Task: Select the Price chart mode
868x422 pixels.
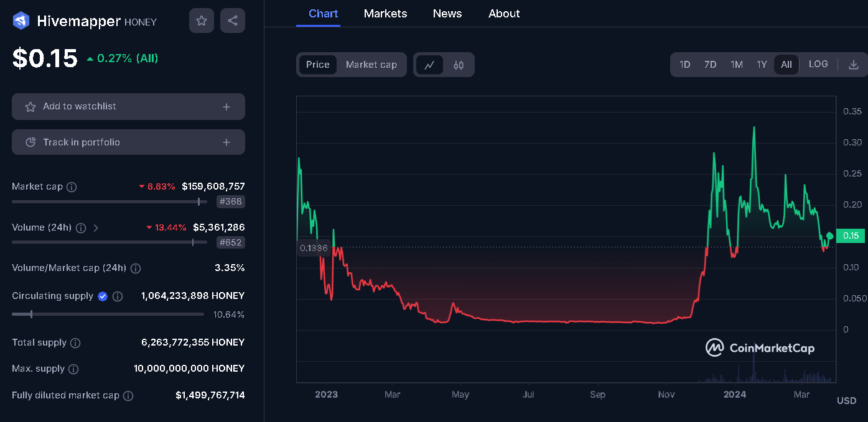Action: pos(318,65)
